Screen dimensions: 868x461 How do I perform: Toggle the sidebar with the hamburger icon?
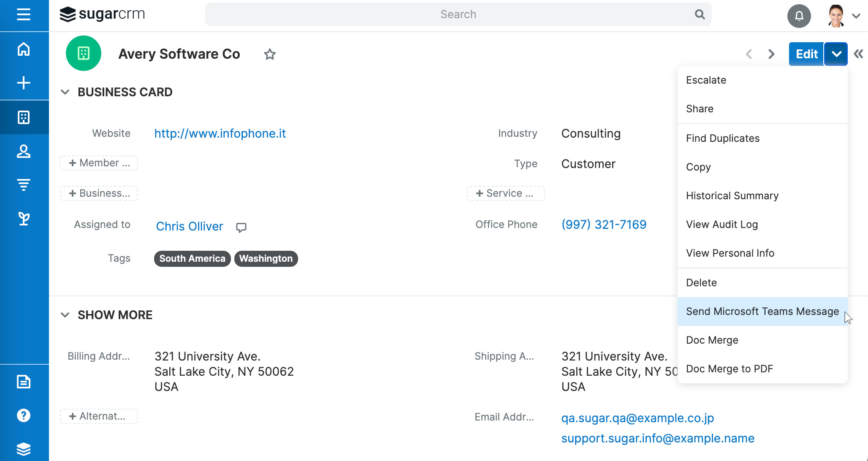[24, 14]
